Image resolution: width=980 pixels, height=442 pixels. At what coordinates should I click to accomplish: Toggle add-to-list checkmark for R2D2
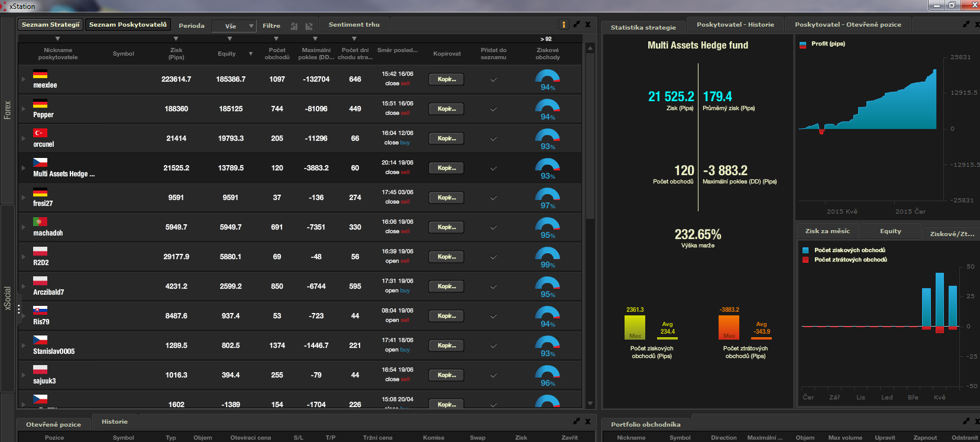pos(493,257)
